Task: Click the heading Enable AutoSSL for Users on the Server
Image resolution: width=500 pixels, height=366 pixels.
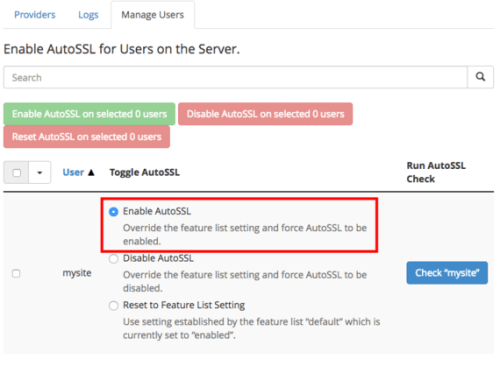Action: point(122,49)
